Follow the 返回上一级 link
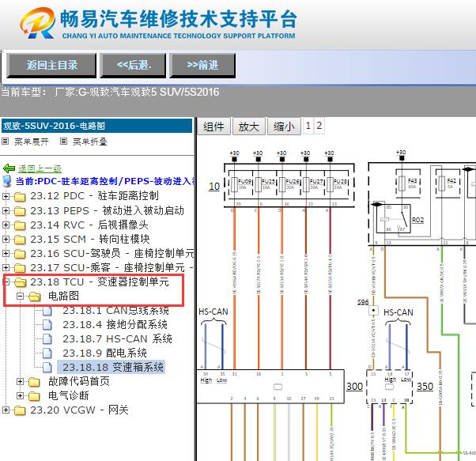Screen dimensions: 476x461 (40, 168)
